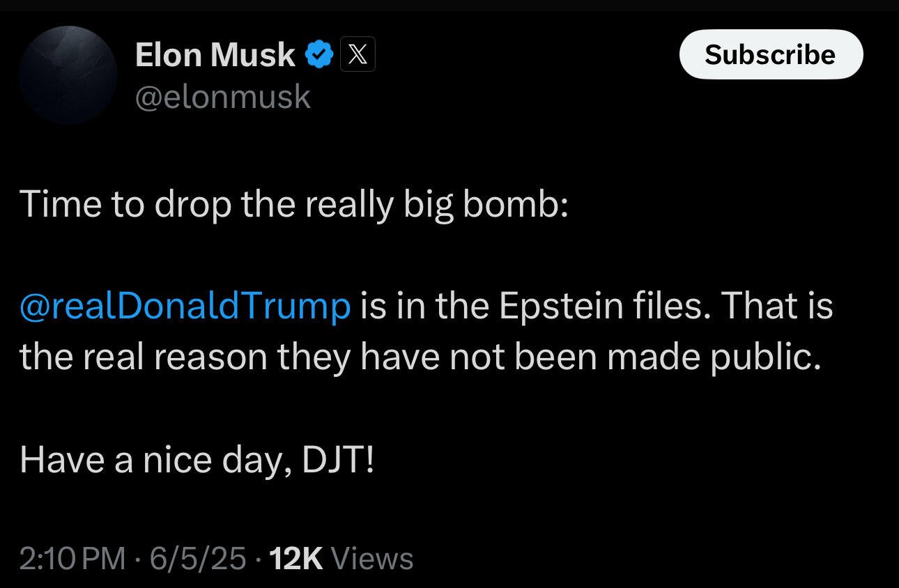
Task: Click the Views label
Action: [x=372, y=559]
